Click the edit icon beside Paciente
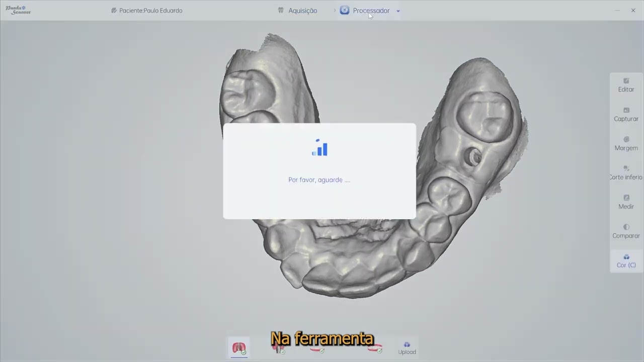This screenshot has width=644, height=362. pyautogui.click(x=114, y=11)
